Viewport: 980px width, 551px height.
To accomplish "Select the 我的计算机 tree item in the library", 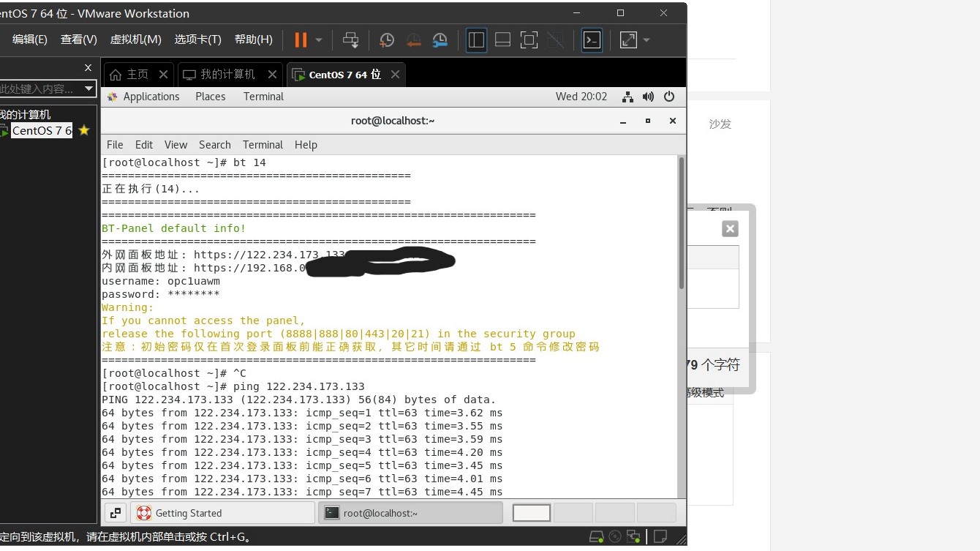I will 26,114.
